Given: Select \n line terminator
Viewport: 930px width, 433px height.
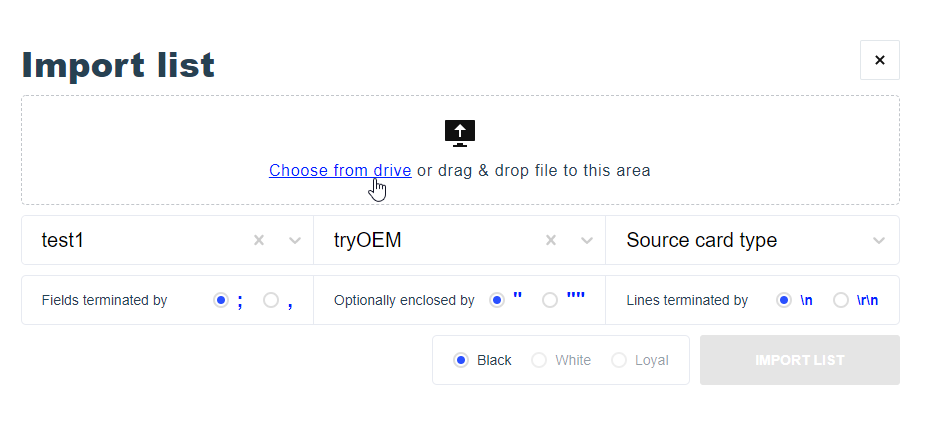Looking at the screenshot, I should click(784, 300).
